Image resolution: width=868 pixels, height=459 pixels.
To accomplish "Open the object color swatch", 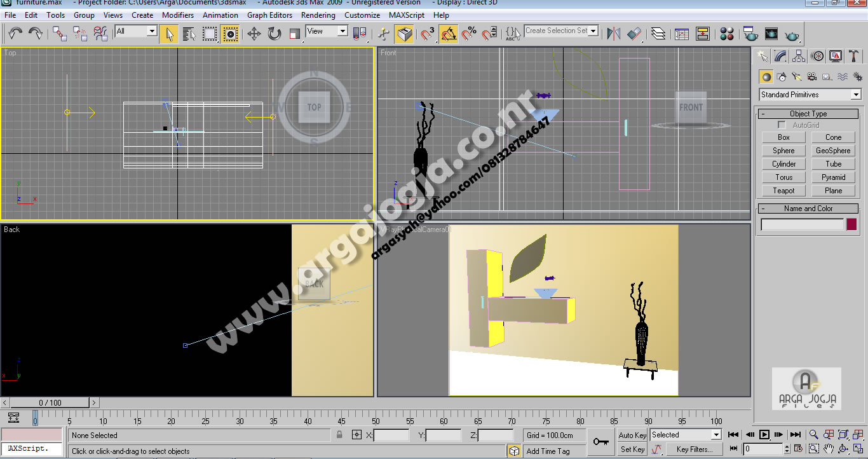I will (851, 224).
